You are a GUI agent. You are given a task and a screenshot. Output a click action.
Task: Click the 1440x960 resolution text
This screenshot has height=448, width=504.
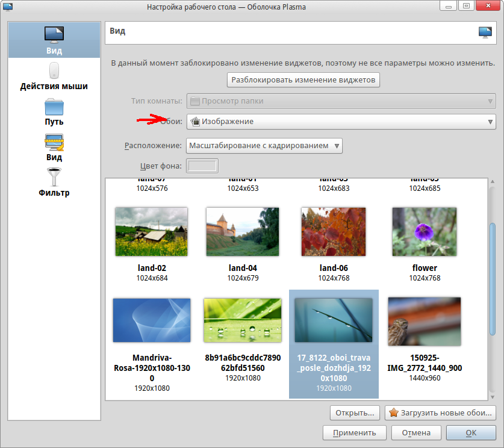pyautogui.click(x=425, y=378)
